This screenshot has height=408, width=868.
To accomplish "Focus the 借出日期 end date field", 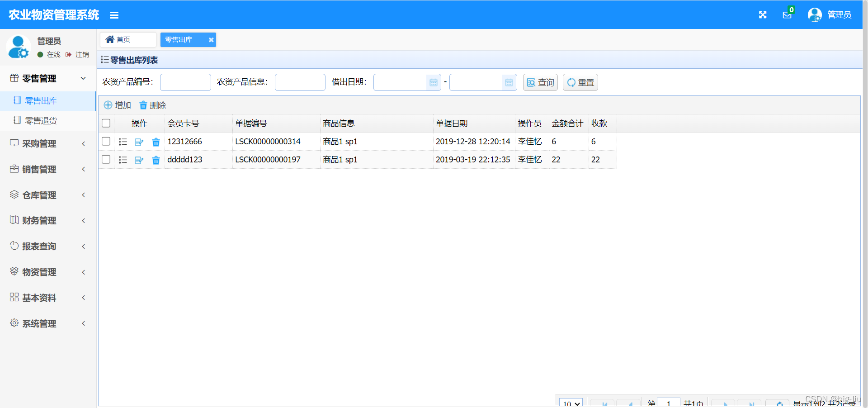I will pos(476,82).
